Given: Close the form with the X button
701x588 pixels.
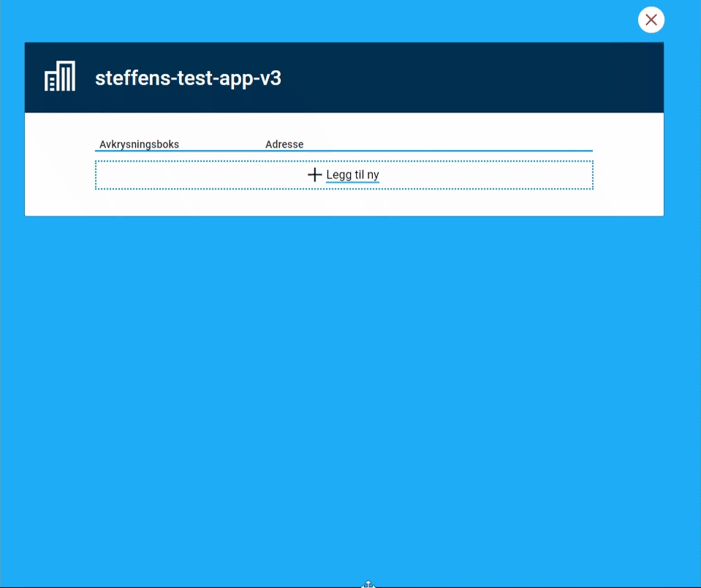Looking at the screenshot, I should (x=651, y=20).
